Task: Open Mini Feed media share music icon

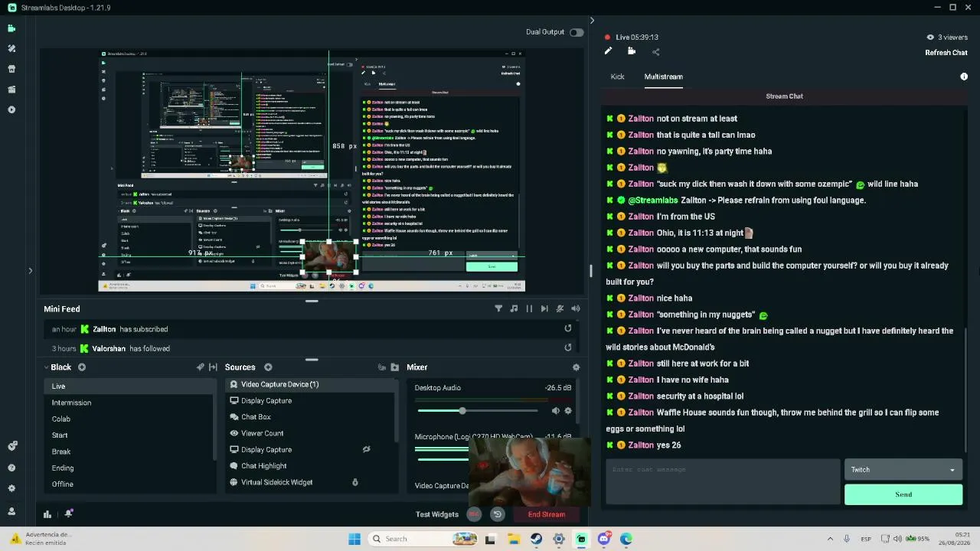Action: [x=514, y=308]
